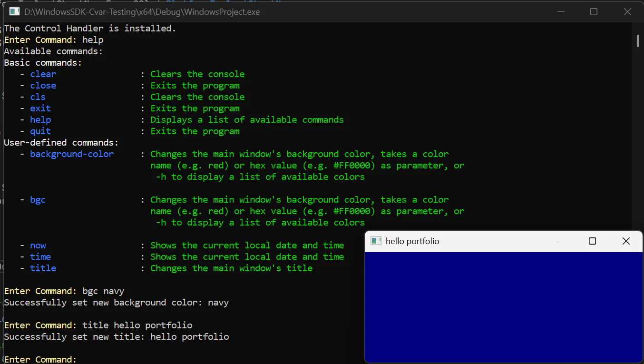Click the console title bar file path

click(x=142, y=12)
